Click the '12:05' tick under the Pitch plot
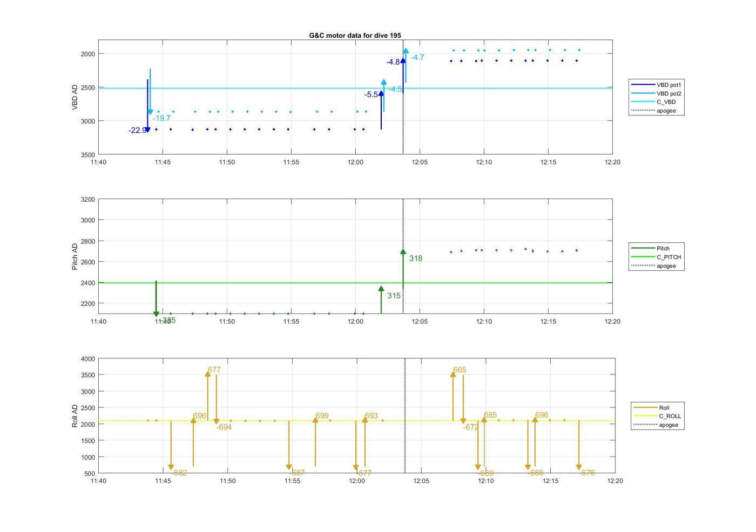 point(420,322)
